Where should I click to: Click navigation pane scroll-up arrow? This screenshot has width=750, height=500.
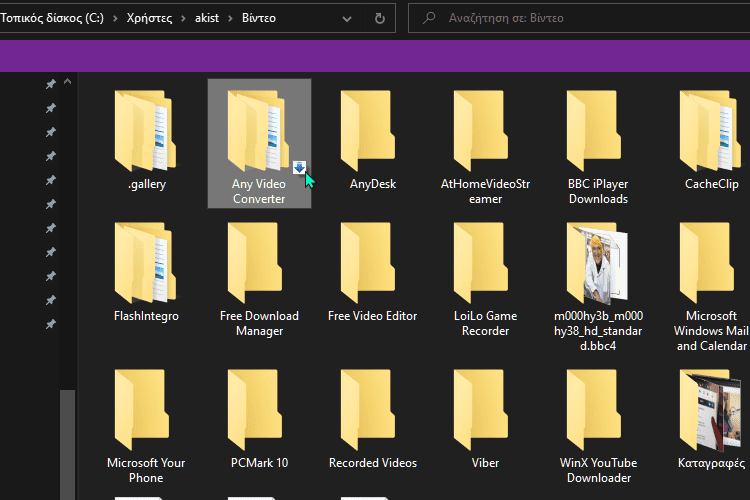coord(67,81)
